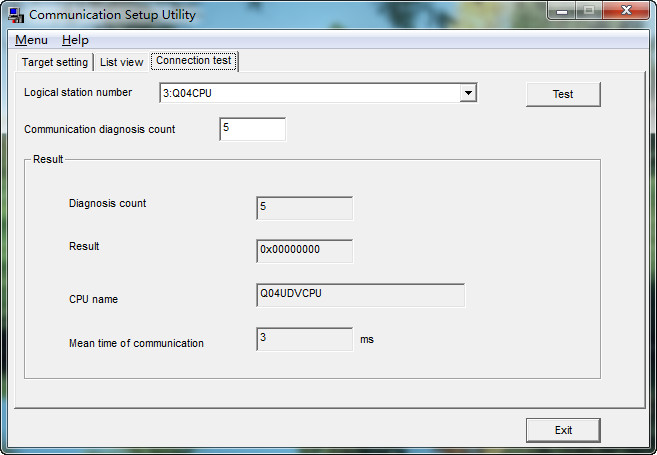Open the Help menu

75,40
